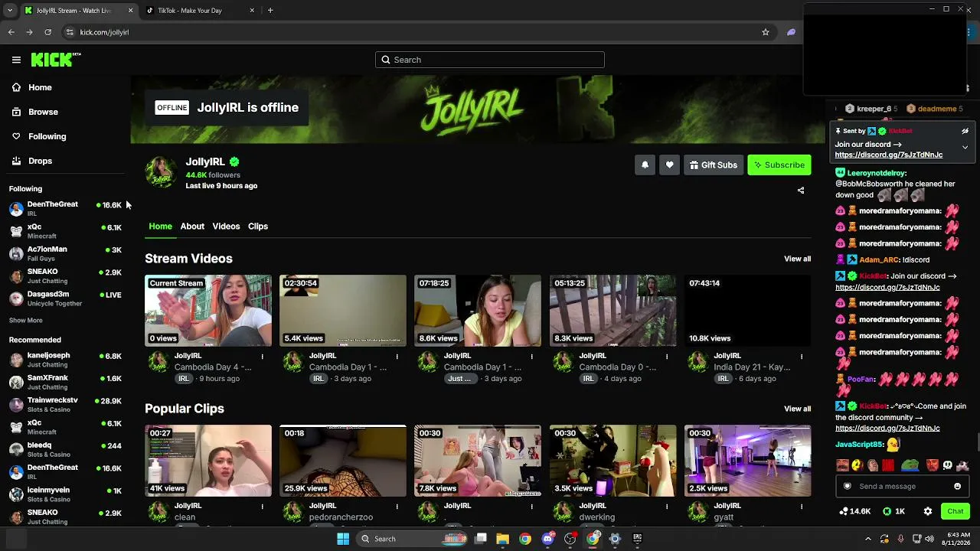The width and height of the screenshot is (980, 551).
Task: Open options menu for 'dwerking' clip
Action: pyautogui.click(x=667, y=506)
